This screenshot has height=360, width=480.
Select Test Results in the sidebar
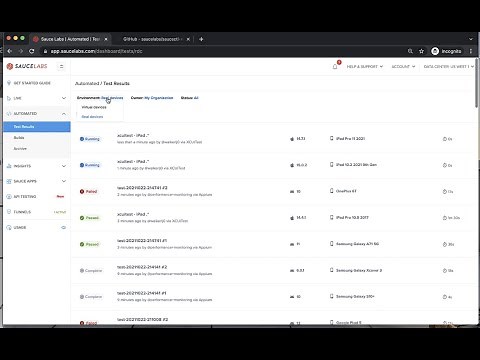click(37, 127)
